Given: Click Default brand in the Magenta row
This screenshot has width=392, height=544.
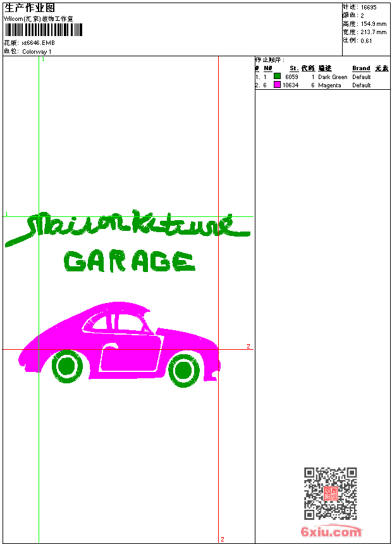Looking at the screenshot, I should [362, 85].
